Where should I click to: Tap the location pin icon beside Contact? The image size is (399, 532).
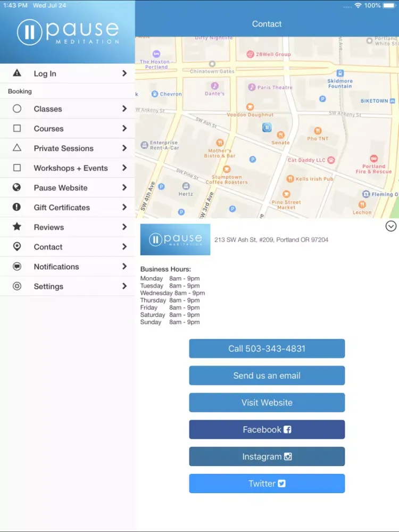(16, 247)
